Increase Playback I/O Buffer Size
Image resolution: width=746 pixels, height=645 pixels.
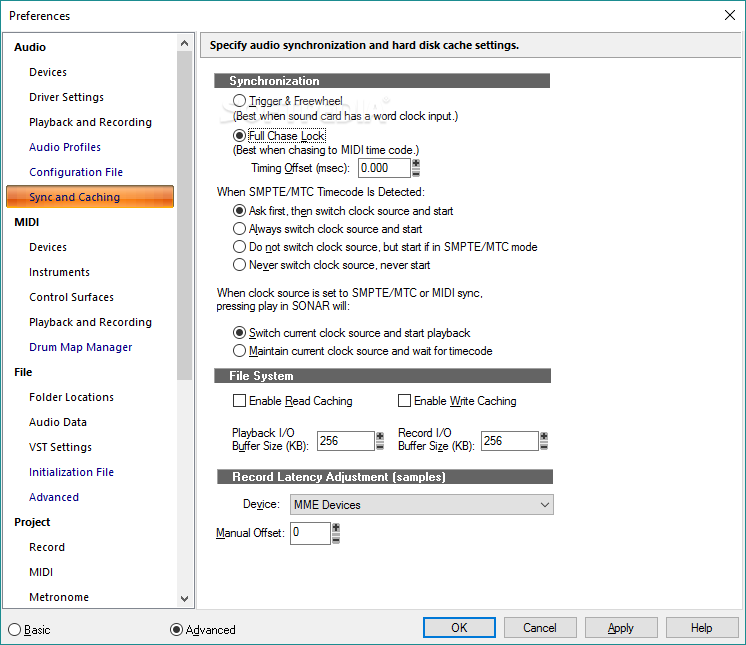(x=380, y=436)
